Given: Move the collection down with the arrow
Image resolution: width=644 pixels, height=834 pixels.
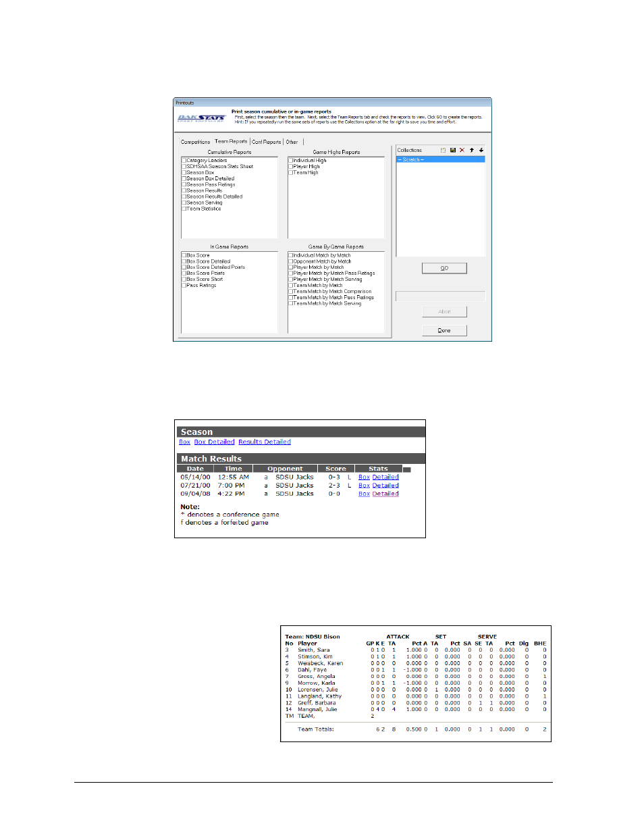Looking at the screenshot, I should (481, 151).
